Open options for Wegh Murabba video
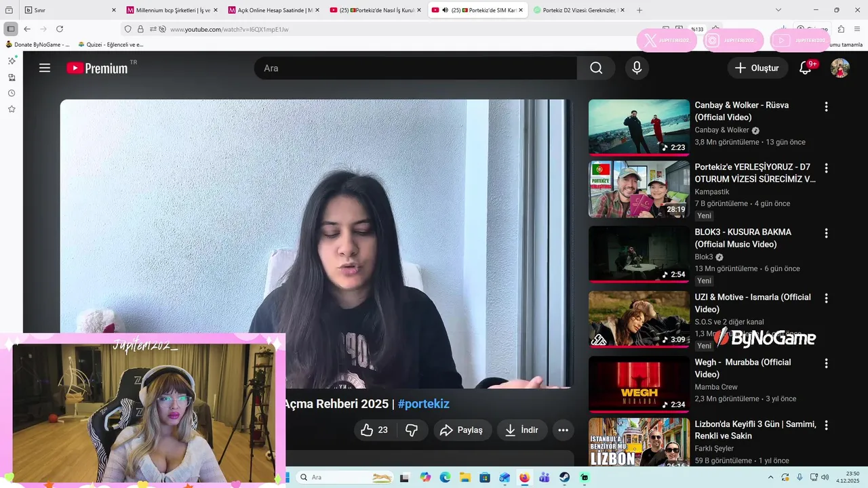The image size is (868, 488). click(x=826, y=363)
